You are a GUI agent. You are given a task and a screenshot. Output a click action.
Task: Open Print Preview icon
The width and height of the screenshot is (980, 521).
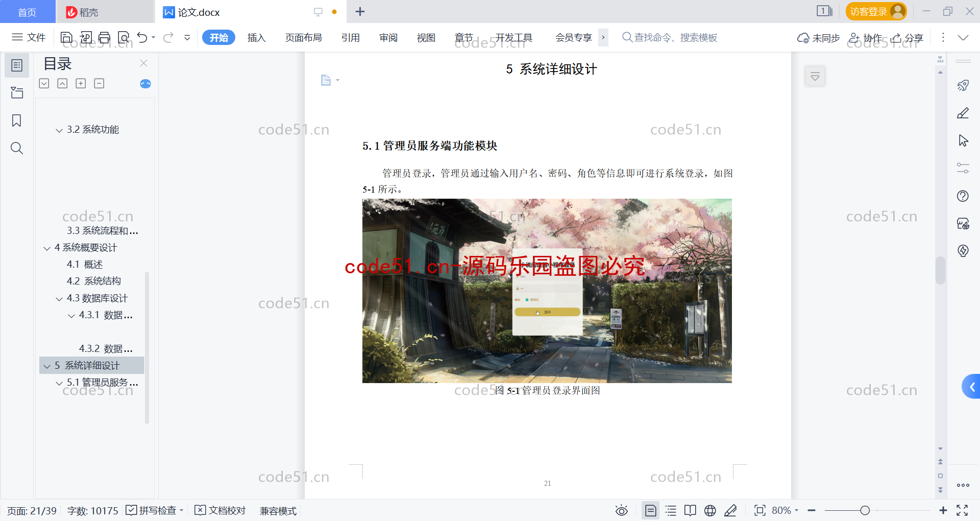click(124, 37)
